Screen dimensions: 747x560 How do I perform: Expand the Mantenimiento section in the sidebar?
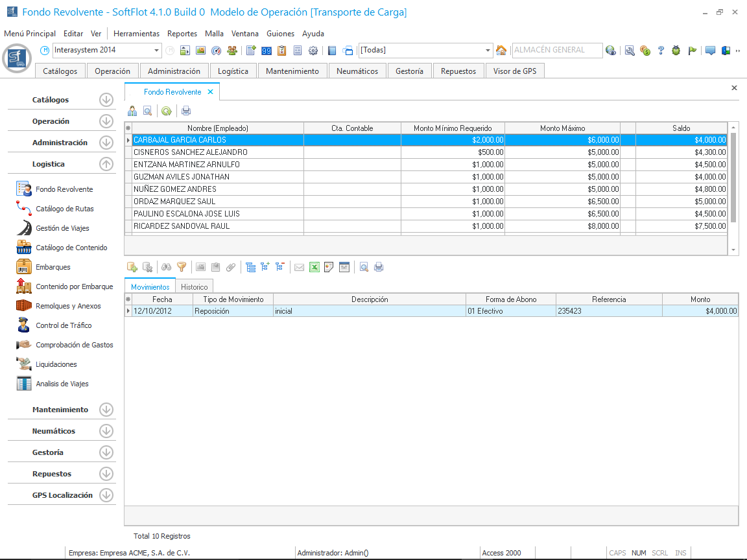[x=106, y=410]
